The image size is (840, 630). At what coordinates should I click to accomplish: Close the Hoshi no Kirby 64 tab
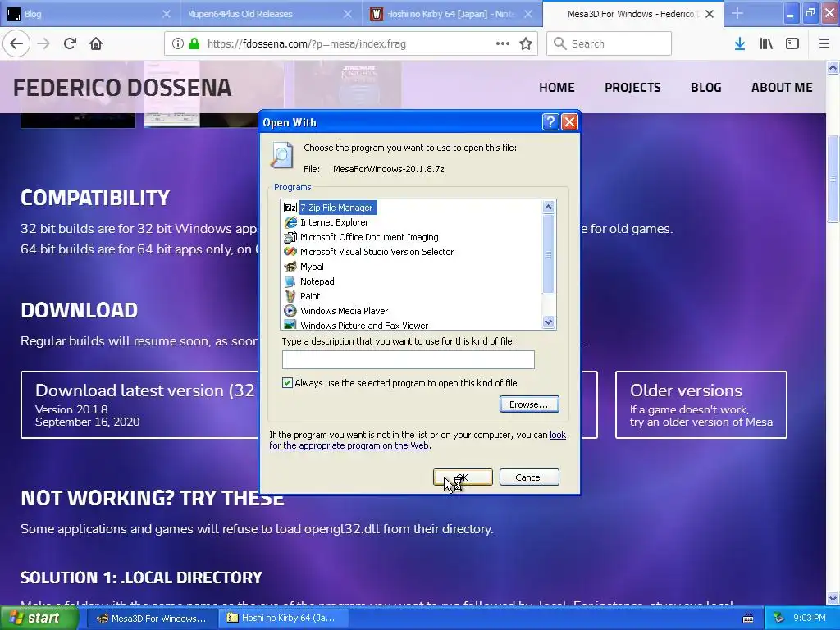click(x=527, y=13)
